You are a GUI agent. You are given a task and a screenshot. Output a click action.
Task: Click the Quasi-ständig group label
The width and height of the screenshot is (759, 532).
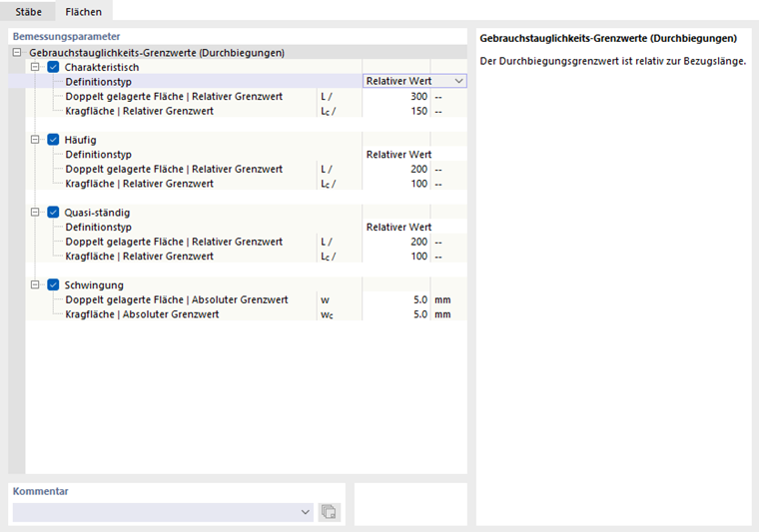pyautogui.click(x=97, y=213)
